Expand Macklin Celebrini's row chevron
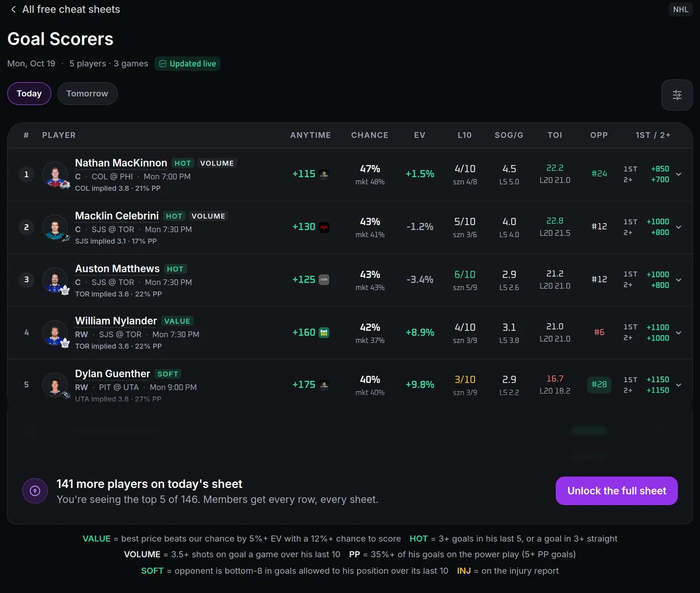The image size is (700, 593). coord(678,227)
